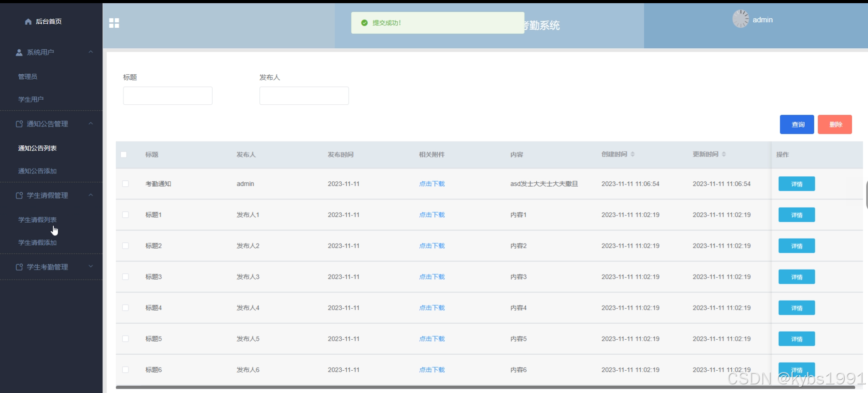The height and width of the screenshot is (393, 868).
Task: Click the 内容5 cell
Action: point(519,339)
